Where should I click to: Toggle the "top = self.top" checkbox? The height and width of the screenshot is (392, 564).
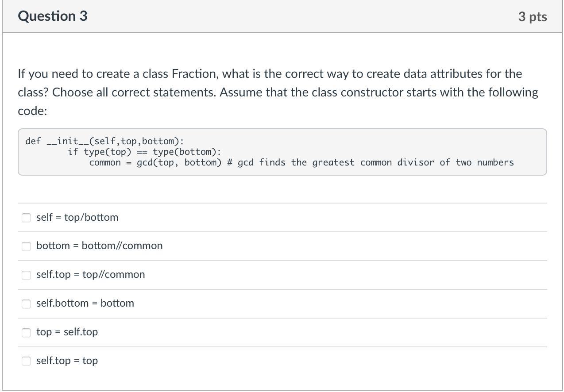[27, 332]
